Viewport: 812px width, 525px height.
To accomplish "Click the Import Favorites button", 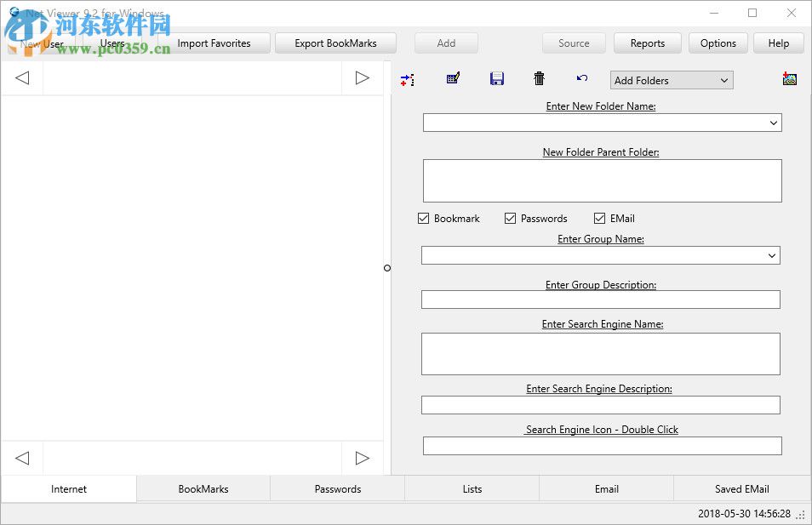I will (214, 43).
